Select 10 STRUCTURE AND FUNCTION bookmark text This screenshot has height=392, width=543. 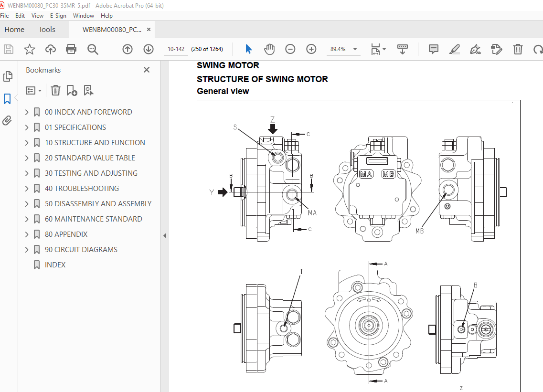(95, 143)
